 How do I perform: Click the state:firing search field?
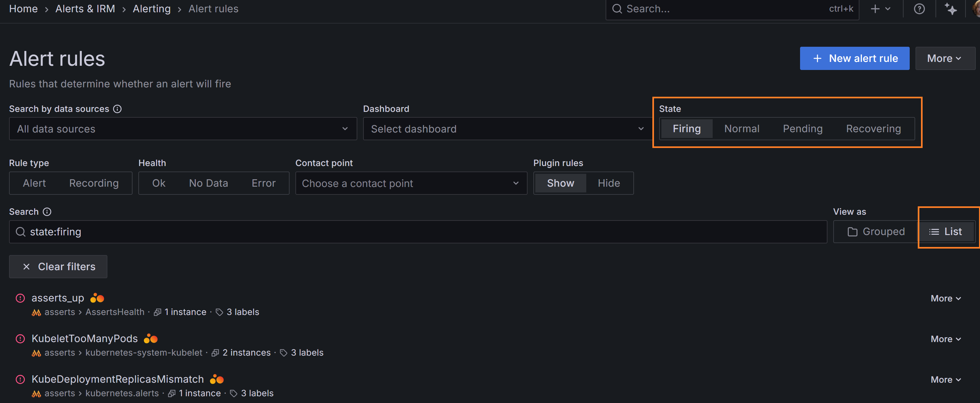419,232
